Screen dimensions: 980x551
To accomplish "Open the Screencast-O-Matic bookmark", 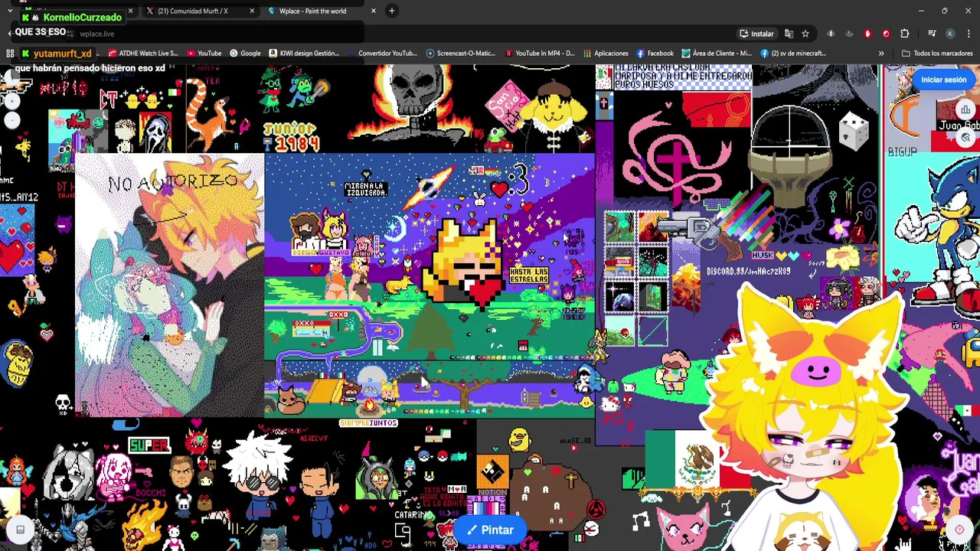I will click(x=461, y=54).
